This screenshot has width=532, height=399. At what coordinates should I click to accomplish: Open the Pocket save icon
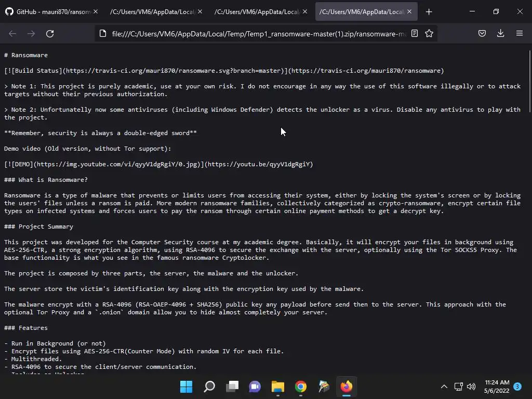[482, 33]
